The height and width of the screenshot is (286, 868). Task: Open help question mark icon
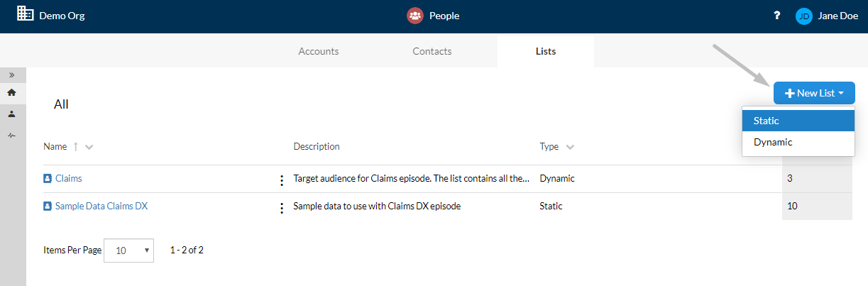(777, 16)
